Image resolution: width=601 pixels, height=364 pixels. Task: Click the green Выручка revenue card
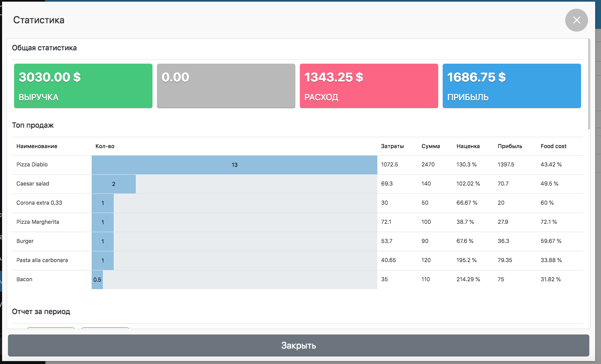(83, 86)
